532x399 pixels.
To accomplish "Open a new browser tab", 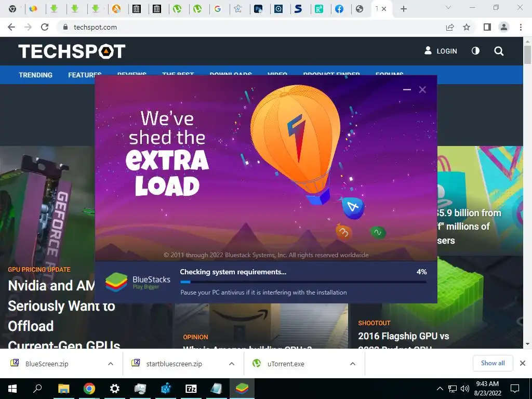I will point(403,9).
